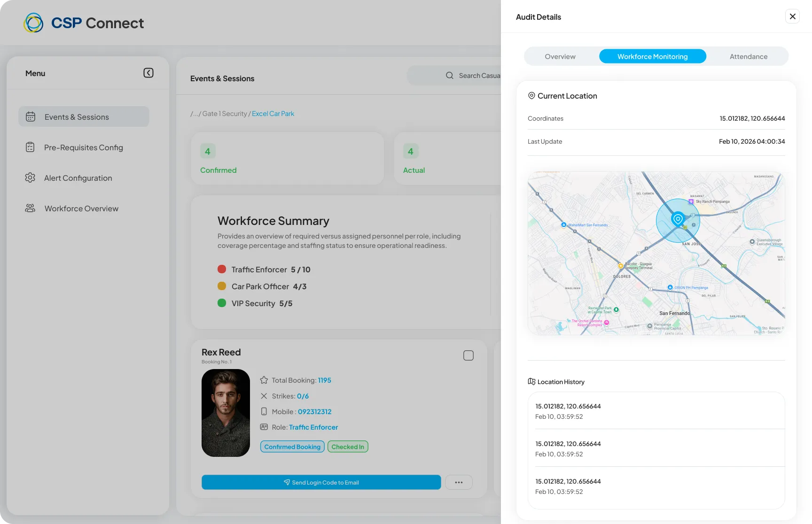Screen dimensions: 812x524
Task: Click the Rex Reed name heading
Action: (x=221, y=352)
